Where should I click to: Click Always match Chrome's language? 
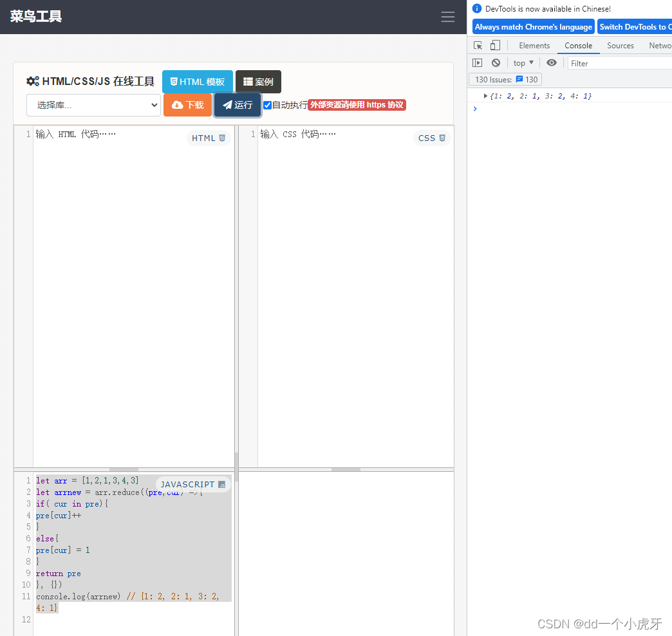[533, 26]
